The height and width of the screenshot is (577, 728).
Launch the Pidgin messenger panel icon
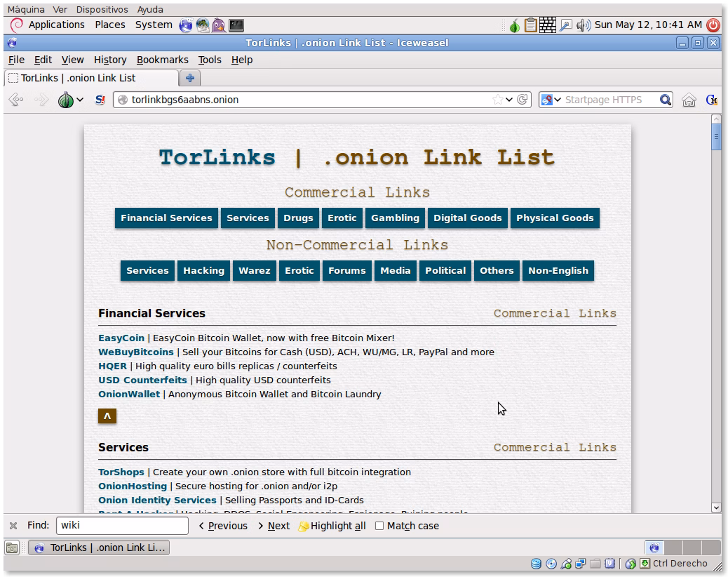(219, 25)
